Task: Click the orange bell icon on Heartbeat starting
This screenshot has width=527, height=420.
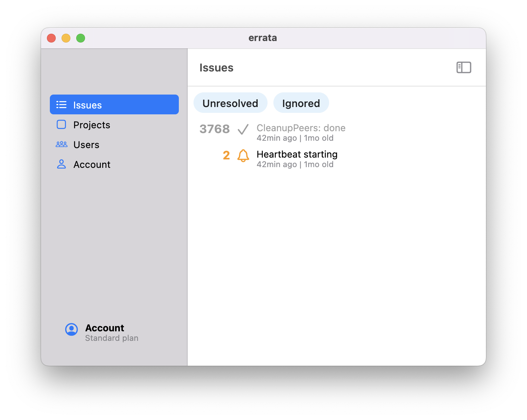Action: pos(243,156)
